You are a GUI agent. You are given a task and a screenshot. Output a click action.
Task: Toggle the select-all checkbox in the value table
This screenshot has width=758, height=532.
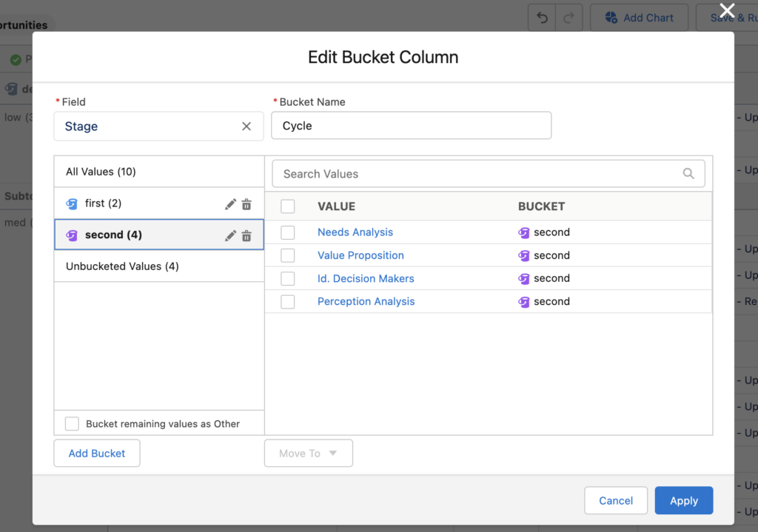pyautogui.click(x=288, y=206)
